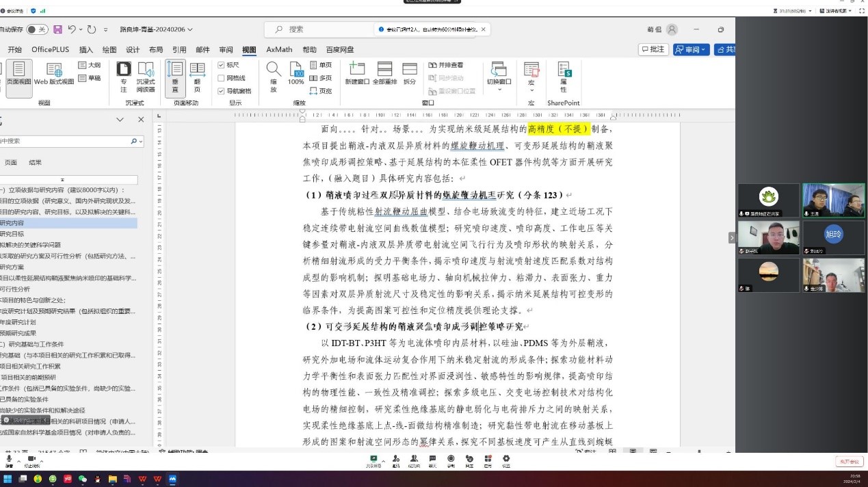This screenshot has height=487, width=868.
Task: Open the OfficePLUS tab
Action: (x=51, y=49)
